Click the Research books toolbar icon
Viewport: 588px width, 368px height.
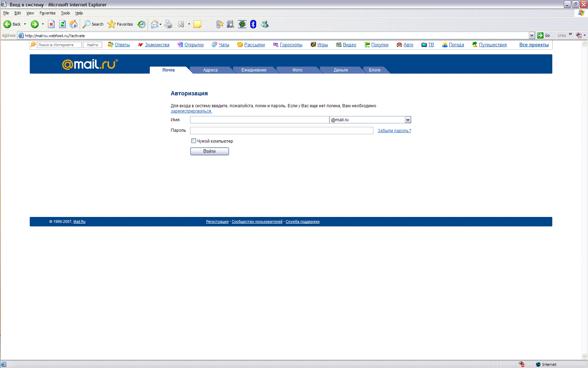(230, 24)
